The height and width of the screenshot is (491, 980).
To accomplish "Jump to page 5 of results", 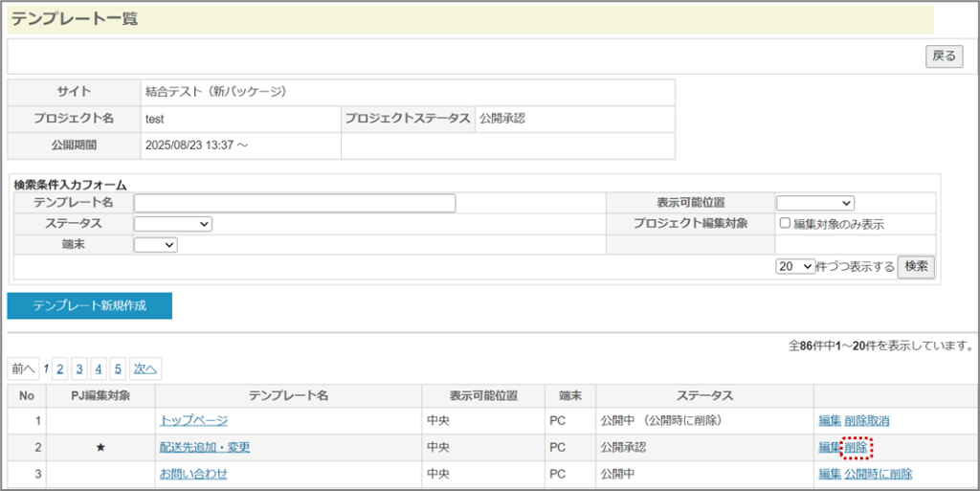I will point(118,368).
